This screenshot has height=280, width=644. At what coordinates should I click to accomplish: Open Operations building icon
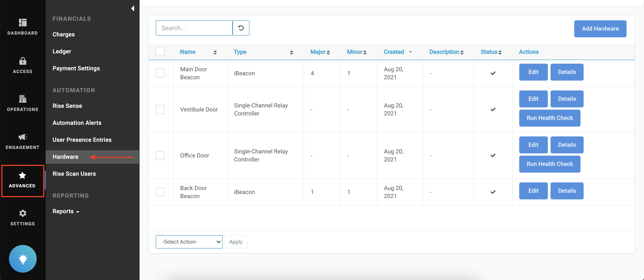(x=23, y=99)
